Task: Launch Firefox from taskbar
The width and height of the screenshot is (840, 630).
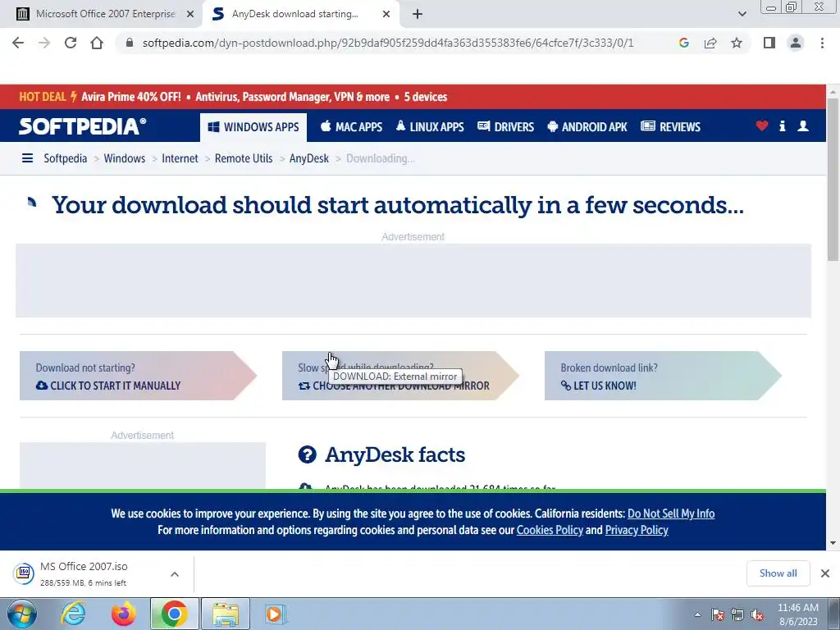Action: pos(123,614)
